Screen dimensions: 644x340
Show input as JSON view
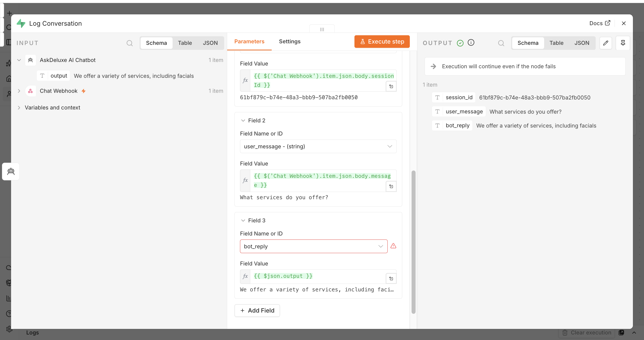(x=210, y=43)
